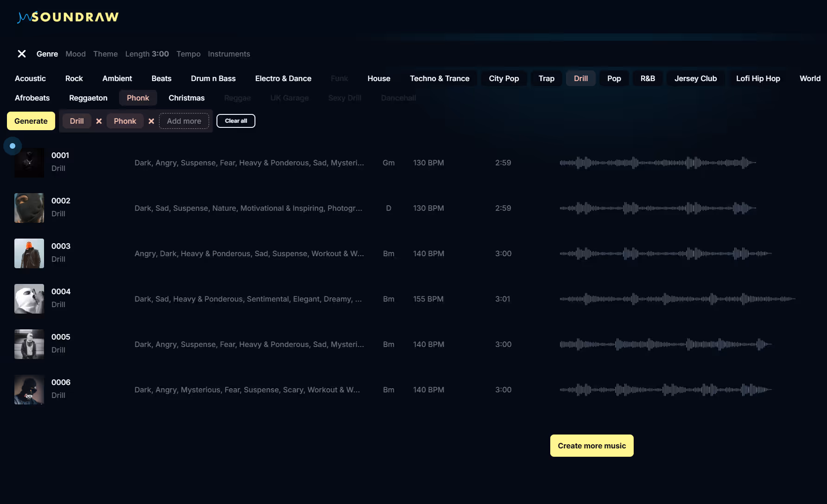Play track 0004 via its thumbnail
This screenshot has height=504, width=827.
pos(29,299)
